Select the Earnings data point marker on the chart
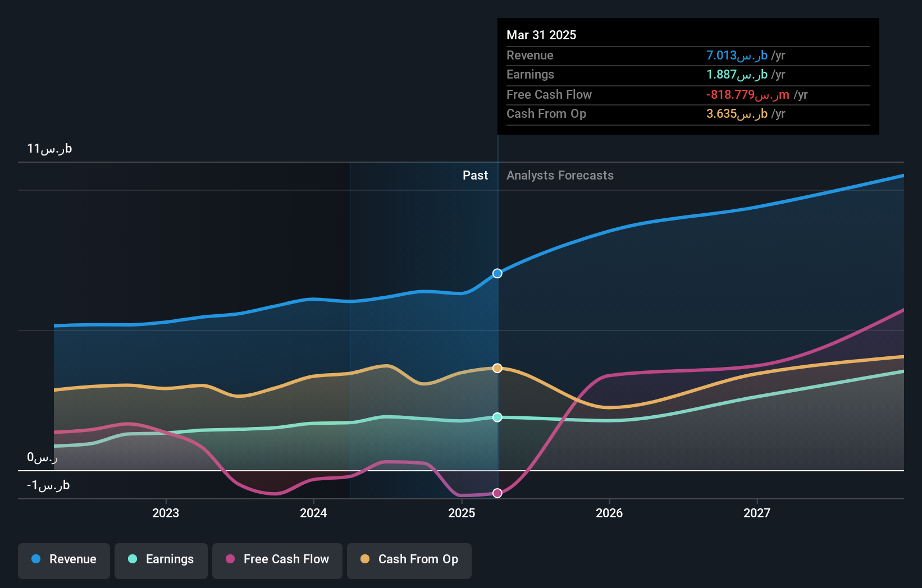 click(497, 417)
